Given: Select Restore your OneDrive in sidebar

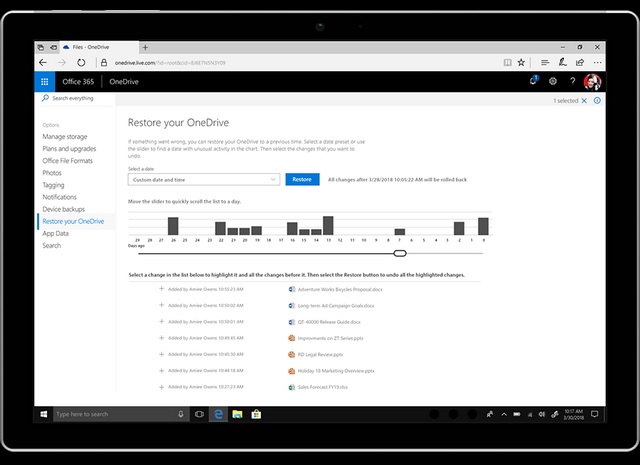Looking at the screenshot, I should (73, 221).
